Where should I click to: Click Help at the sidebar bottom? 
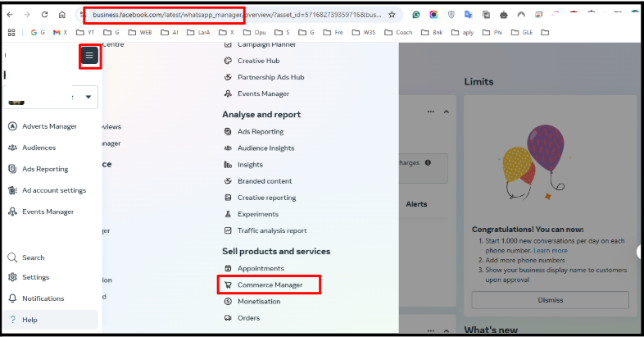click(x=29, y=320)
